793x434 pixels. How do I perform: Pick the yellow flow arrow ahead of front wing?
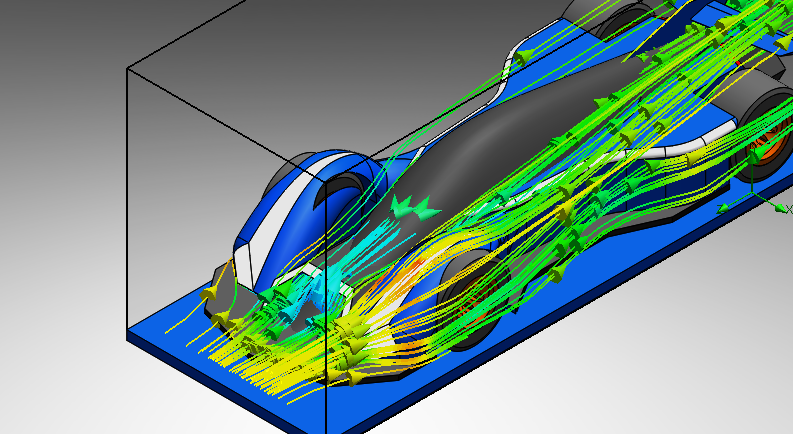[208, 294]
